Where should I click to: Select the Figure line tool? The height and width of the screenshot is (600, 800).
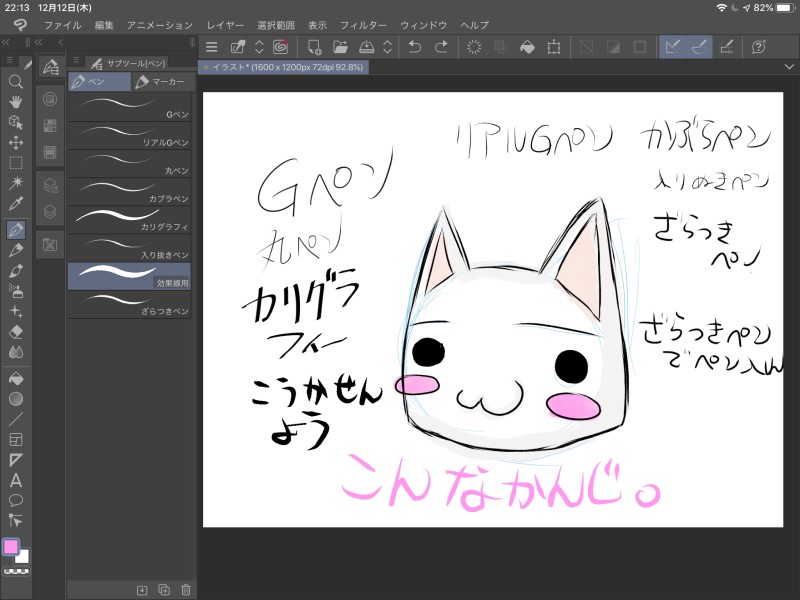pyautogui.click(x=16, y=419)
